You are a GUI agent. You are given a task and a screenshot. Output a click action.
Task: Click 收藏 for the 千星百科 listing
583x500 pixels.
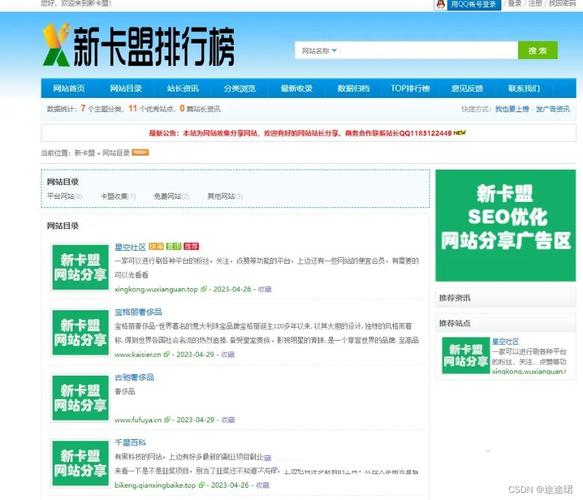[262, 486]
